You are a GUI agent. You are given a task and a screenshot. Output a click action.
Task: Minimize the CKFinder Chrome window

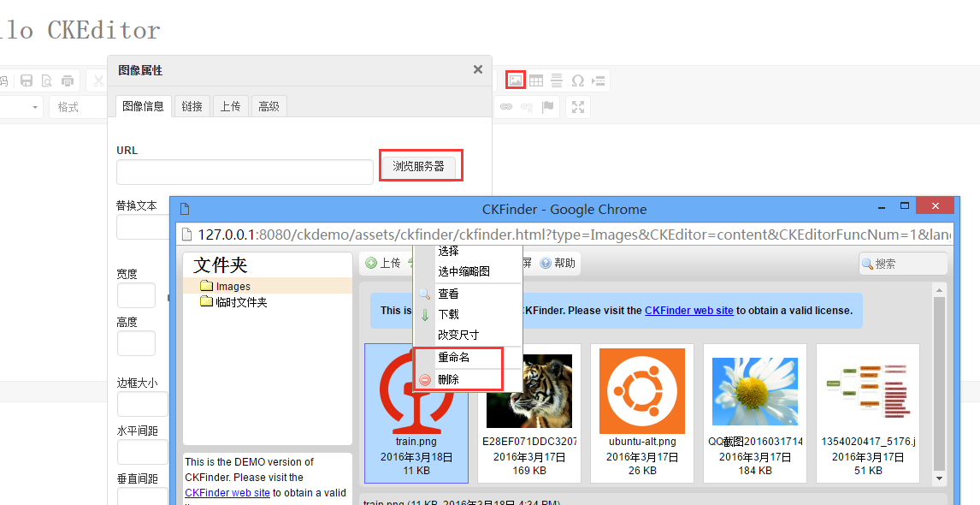(x=882, y=206)
